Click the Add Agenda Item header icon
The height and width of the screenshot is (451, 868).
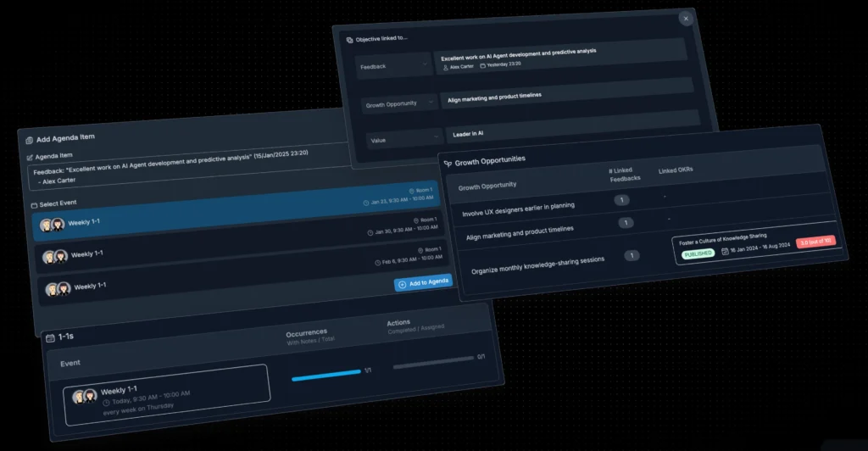pyautogui.click(x=30, y=140)
